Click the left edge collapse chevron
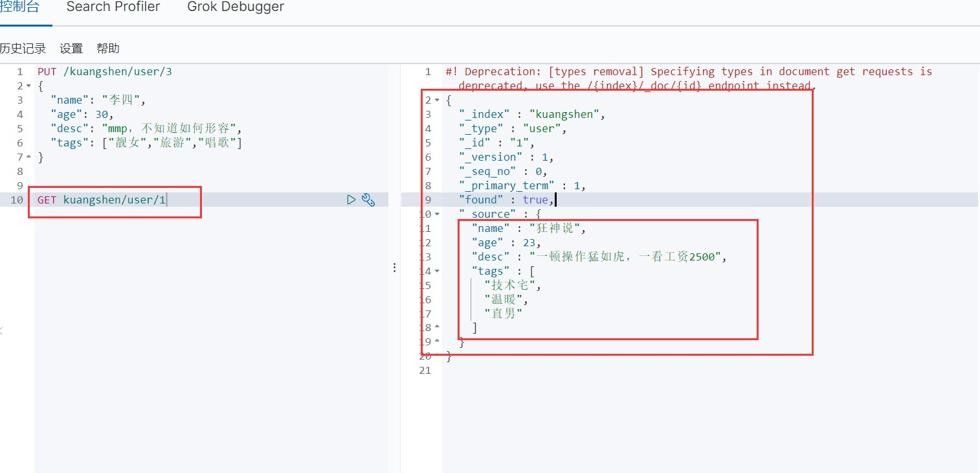Image resolution: width=980 pixels, height=473 pixels. [2, 331]
